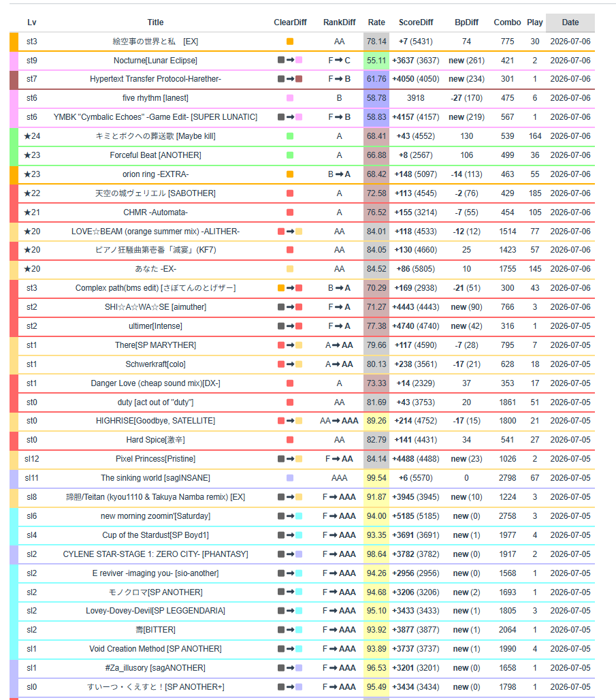
Task: Click level cell sl11
Action: tap(32, 478)
